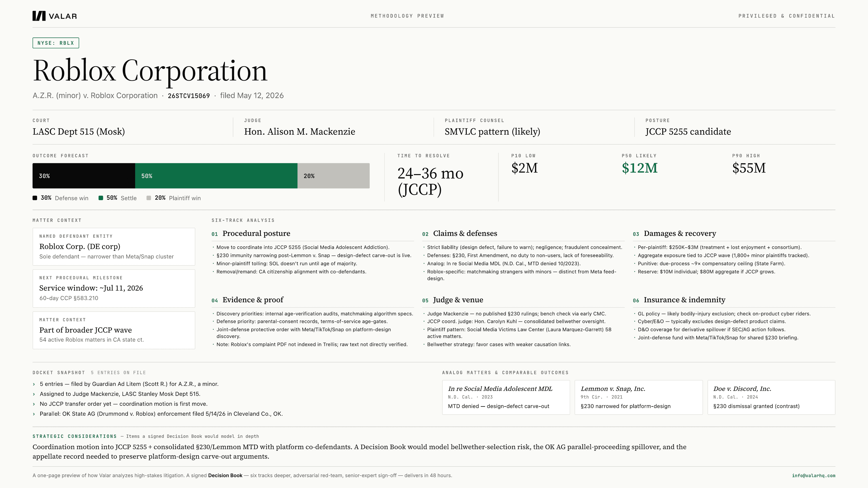Select the 'Part of broader JCCP wave' card

[x=113, y=330]
